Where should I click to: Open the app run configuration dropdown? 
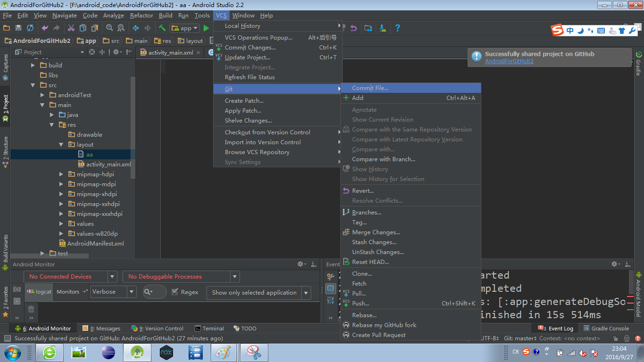[185, 28]
